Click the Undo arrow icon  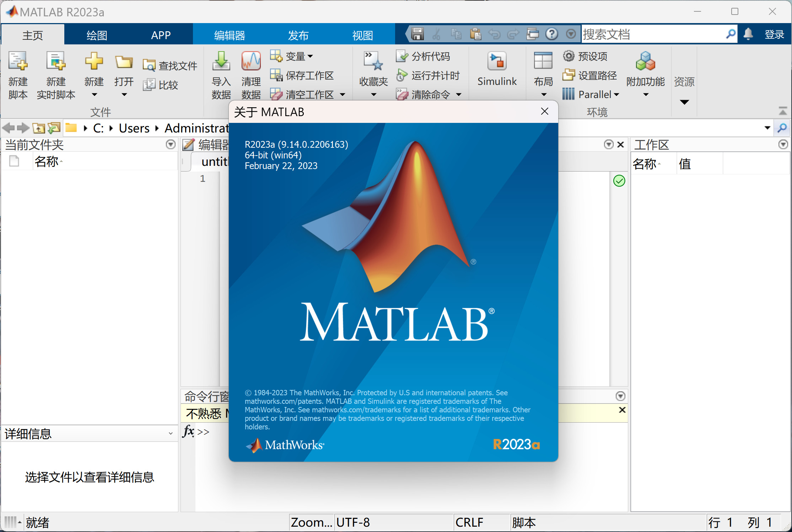494,34
